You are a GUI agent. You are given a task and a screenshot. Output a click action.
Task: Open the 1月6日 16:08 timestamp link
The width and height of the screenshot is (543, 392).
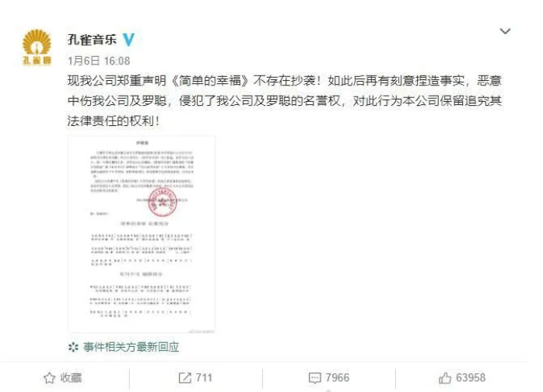pyautogui.click(x=99, y=61)
